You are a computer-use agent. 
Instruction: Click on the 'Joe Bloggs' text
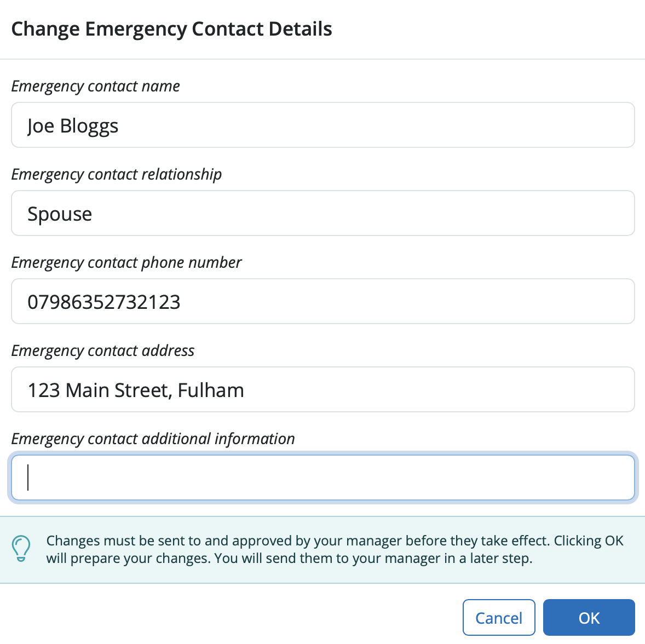73,126
